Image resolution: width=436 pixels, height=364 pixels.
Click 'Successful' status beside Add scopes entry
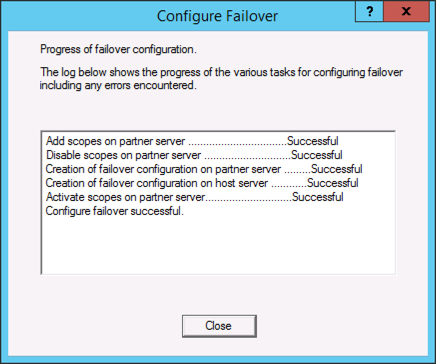click(x=313, y=141)
